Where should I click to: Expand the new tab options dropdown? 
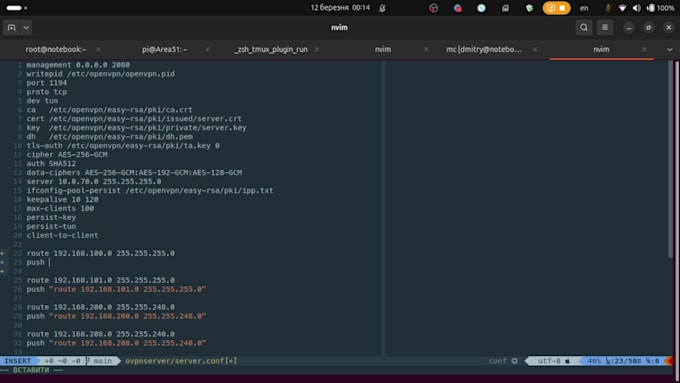click(x=26, y=27)
